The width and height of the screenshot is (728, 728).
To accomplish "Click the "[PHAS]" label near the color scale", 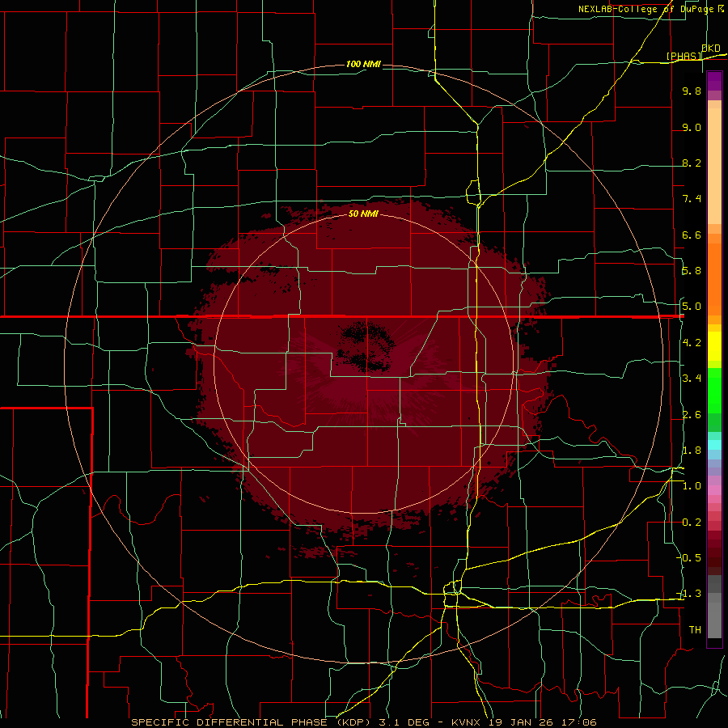I will tap(684, 56).
